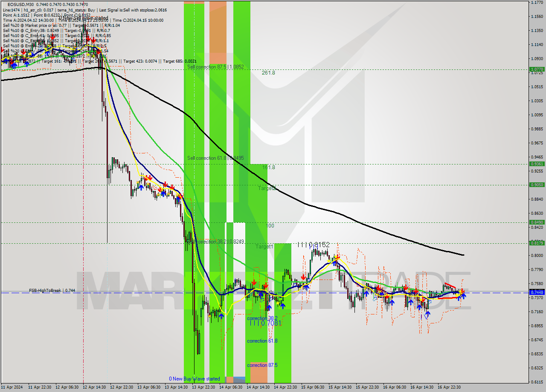Click the '14 Apr 14:30' time axis label
Viewport: 546px width, 392px height.
(x=258, y=387)
